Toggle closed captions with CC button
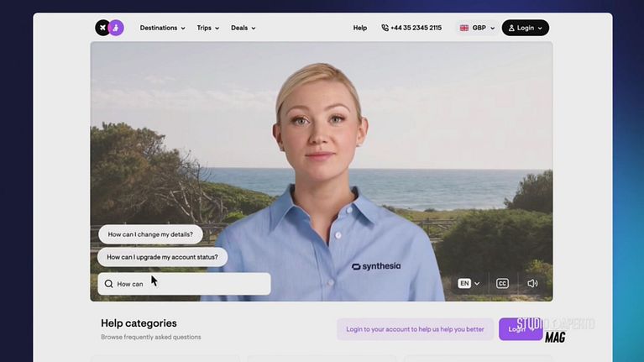This screenshot has width=644, height=362. pyautogui.click(x=502, y=283)
